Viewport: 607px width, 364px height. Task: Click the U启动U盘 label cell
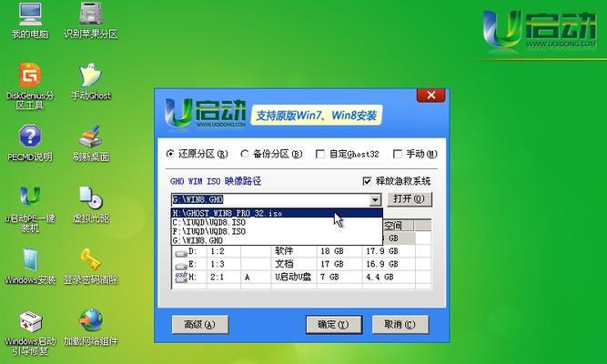tap(293, 277)
